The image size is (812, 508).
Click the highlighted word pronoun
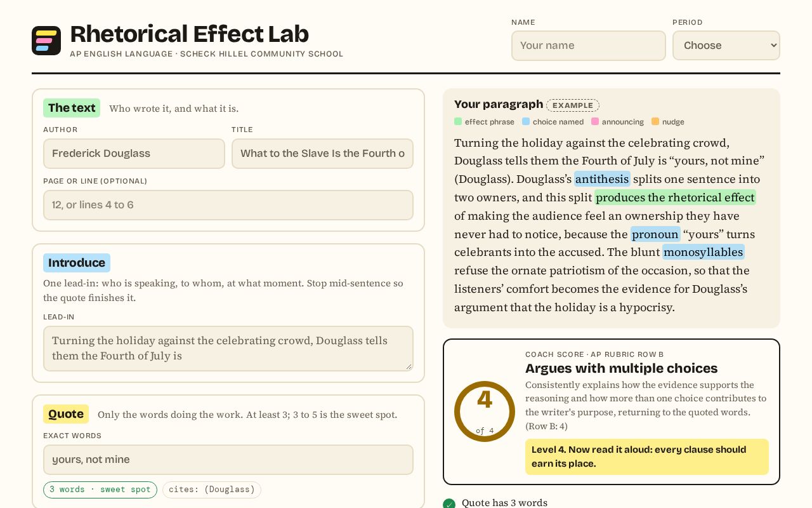pyautogui.click(x=655, y=234)
